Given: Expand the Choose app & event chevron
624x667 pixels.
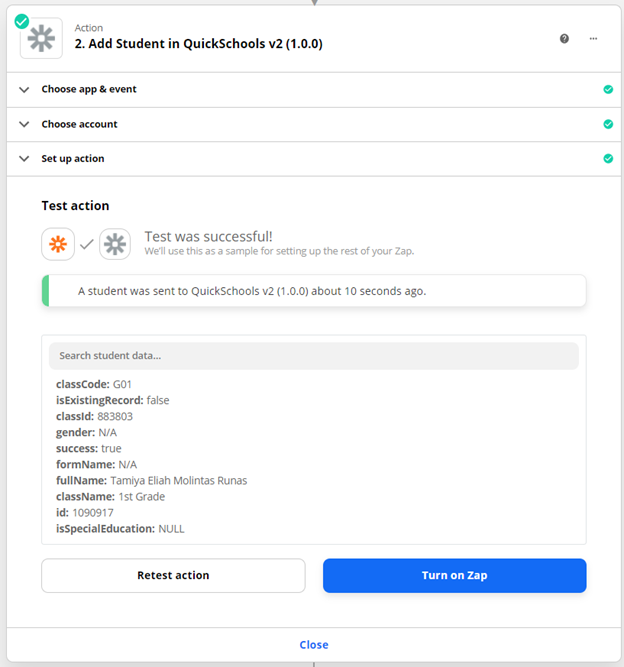Looking at the screenshot, I should point(25,89).
